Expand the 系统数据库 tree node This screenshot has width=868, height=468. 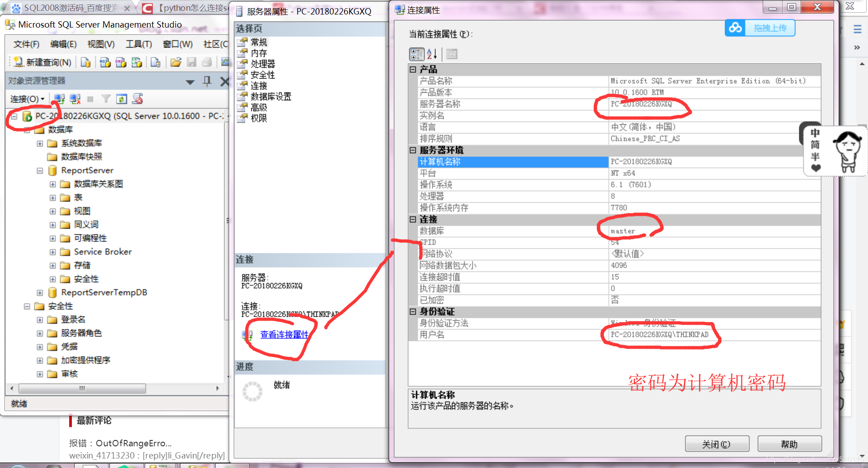40,143
